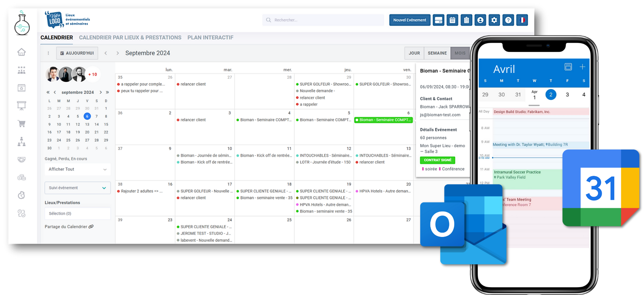Click the Nouvel Evénement button

(x=410, y=20)
